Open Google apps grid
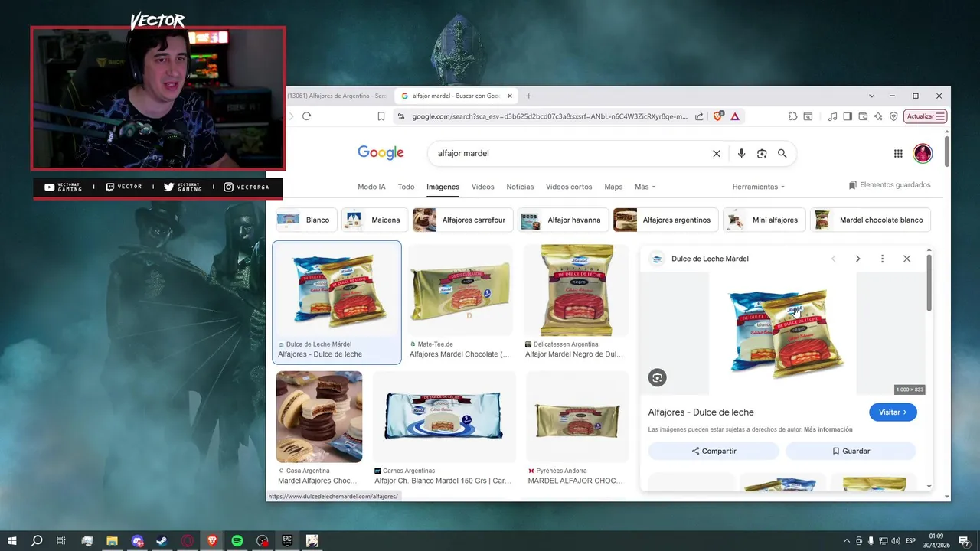The width and height of the screenshot is (980, 551). (898, 153)
